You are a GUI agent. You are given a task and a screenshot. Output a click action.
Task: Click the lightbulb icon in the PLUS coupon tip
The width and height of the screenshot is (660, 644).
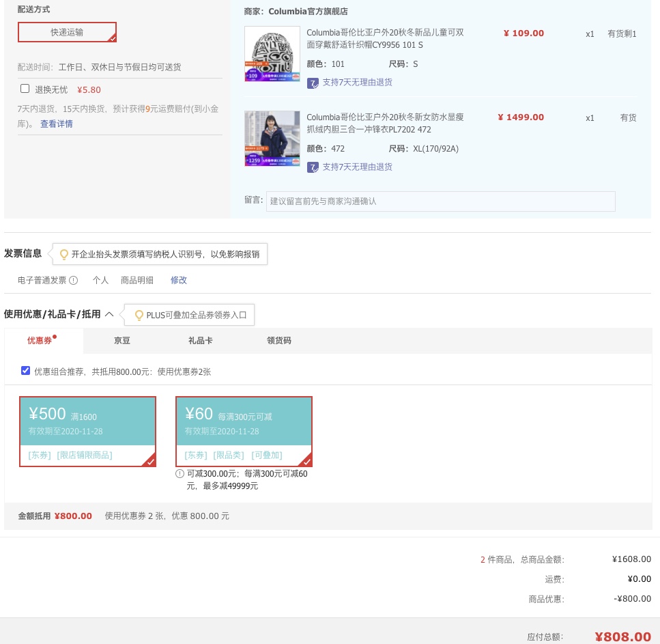coord(139,316)
